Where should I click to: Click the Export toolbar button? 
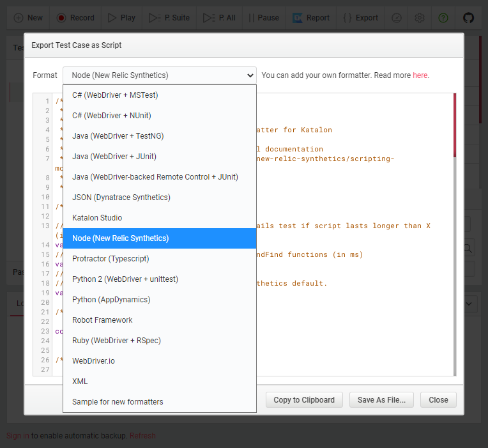click(360, 18)
